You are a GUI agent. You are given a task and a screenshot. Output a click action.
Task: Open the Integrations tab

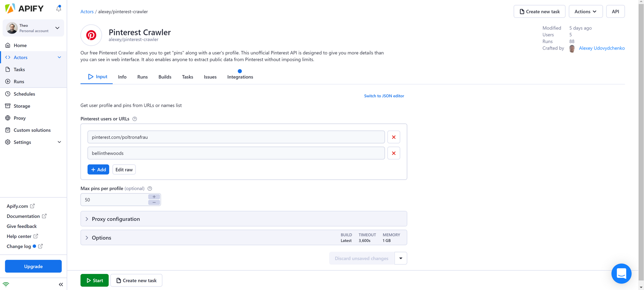coord(240,77)
